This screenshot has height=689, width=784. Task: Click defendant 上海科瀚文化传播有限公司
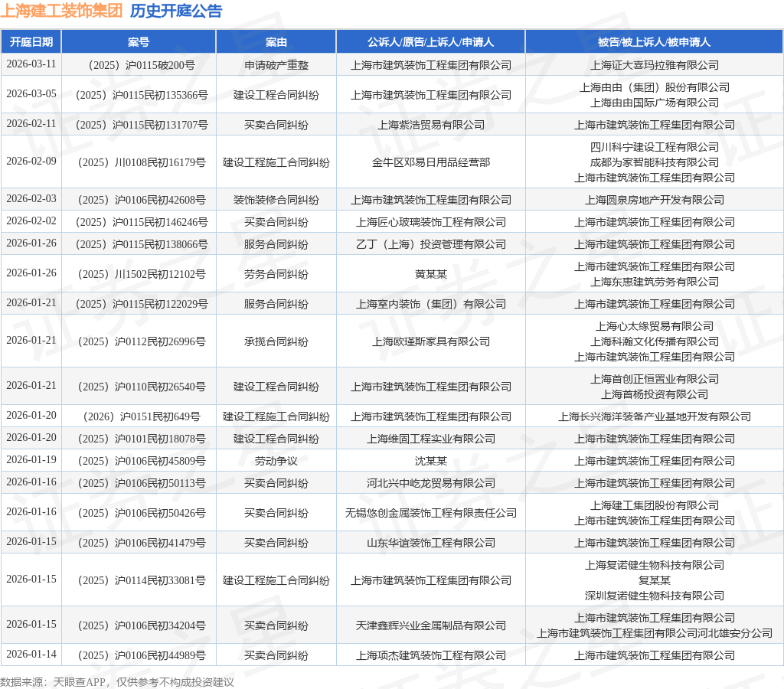[x=655, y=341]
